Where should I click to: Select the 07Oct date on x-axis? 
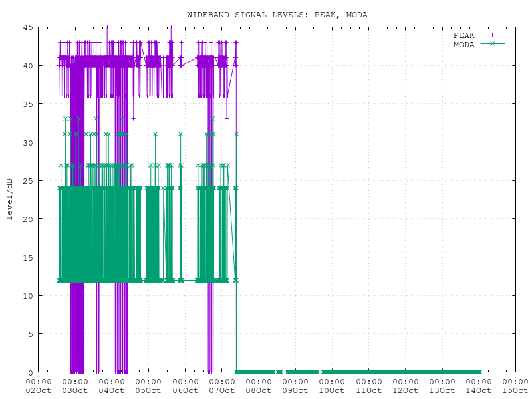221,390
